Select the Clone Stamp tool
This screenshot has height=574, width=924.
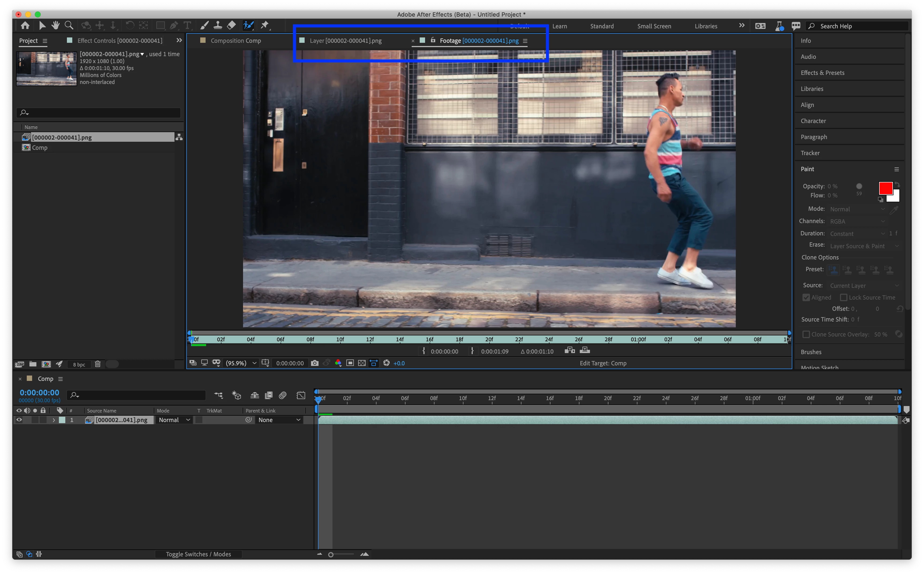[218, 25]
